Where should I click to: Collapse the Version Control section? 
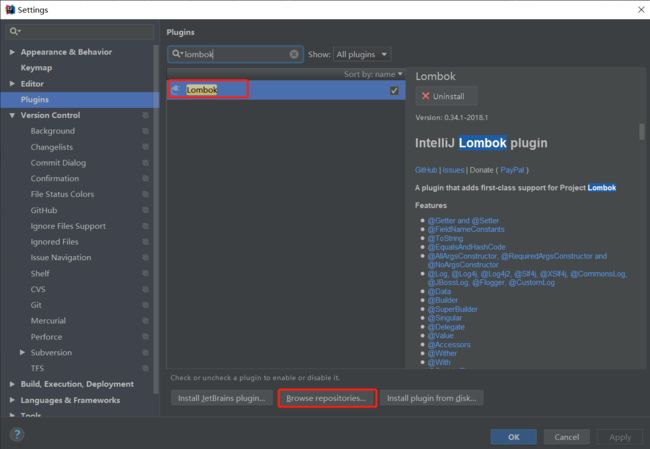tap(12, 115)
